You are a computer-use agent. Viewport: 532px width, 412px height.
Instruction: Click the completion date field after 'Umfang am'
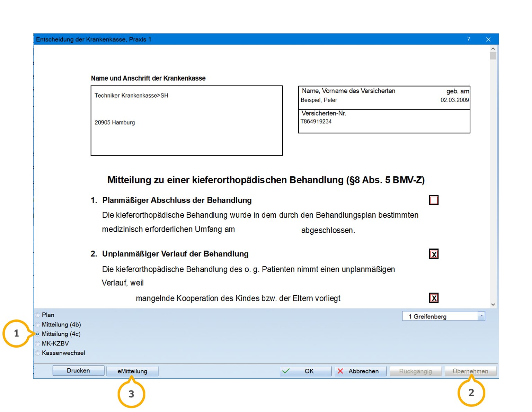click(267, 230)
